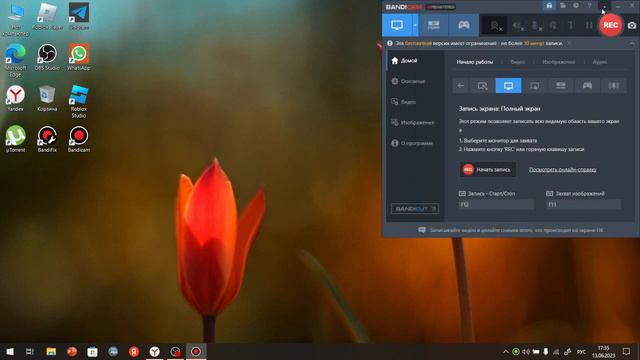This screenshot has height=360, width=640.
Task: Click the Начать запись button
Action: (x=488, y=169)
